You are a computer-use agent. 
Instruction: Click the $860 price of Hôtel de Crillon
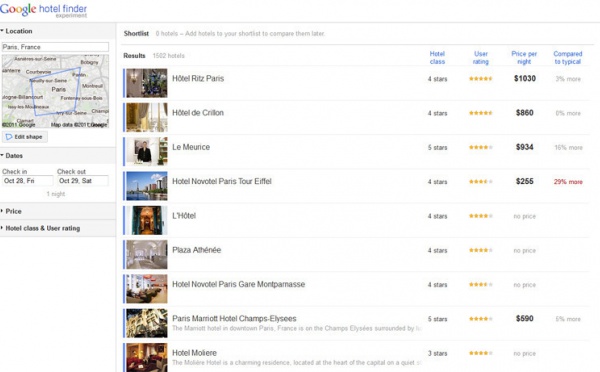(525, 113)
